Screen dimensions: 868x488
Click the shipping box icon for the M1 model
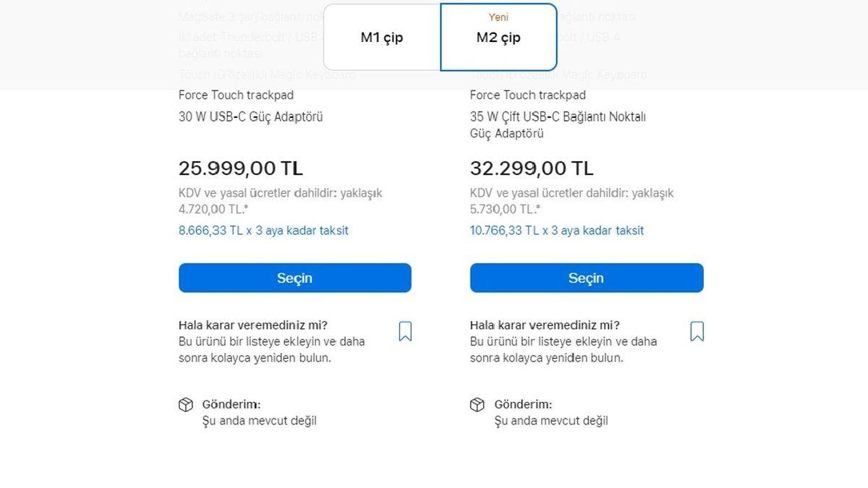coord(186,405)
